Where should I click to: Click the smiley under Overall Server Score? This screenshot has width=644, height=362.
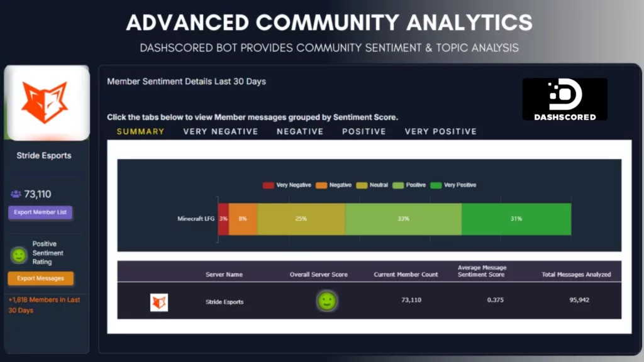tap(327, 300)
